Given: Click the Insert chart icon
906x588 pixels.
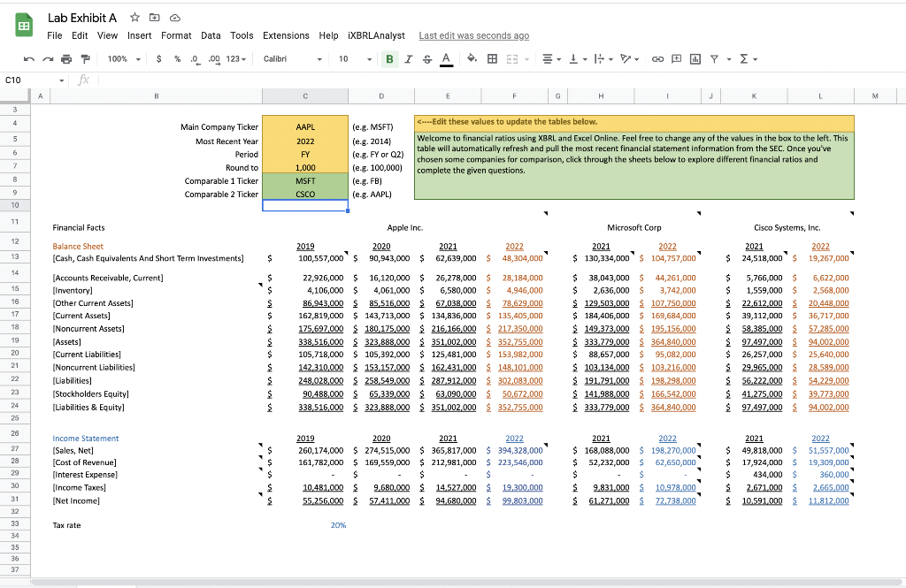Looking at the screenshot, I should click(x=695, y=59).
